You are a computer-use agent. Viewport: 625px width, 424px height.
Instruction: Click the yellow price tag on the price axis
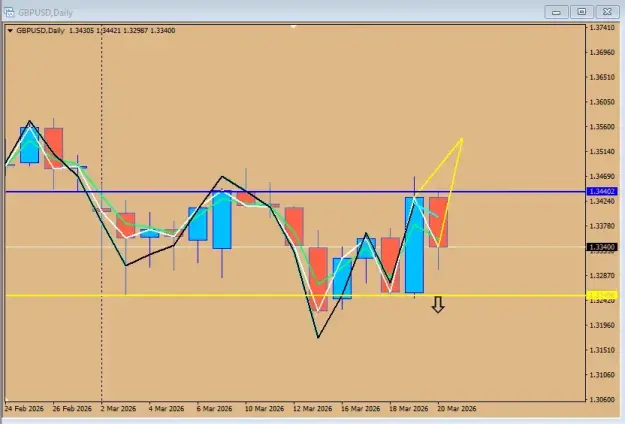click(602, 295)
